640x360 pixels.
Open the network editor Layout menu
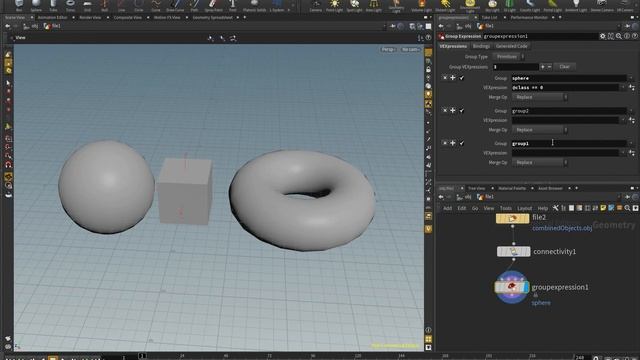click(524, 208)
